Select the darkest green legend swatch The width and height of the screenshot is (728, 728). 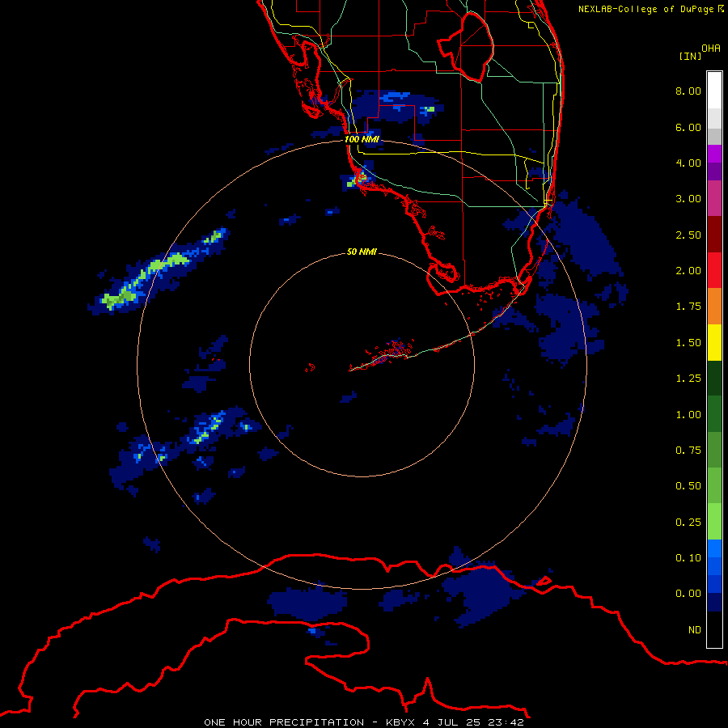[x=714, y=379]
